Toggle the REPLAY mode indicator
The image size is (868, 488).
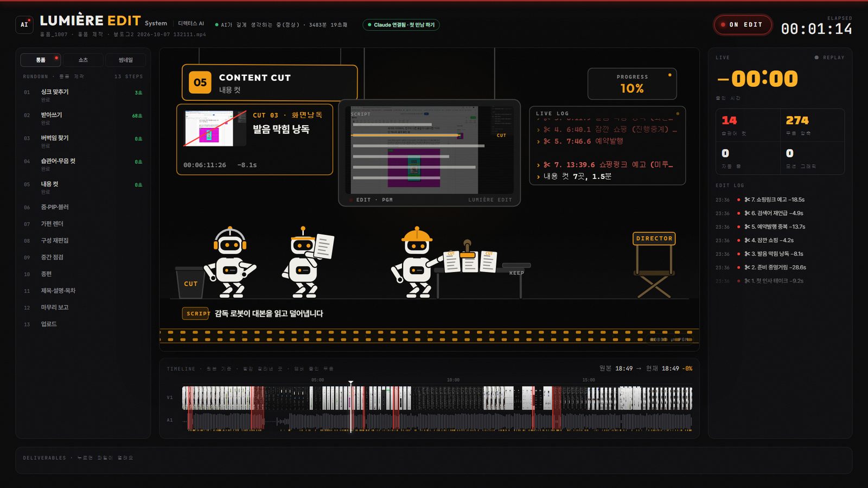click(829, 57)
